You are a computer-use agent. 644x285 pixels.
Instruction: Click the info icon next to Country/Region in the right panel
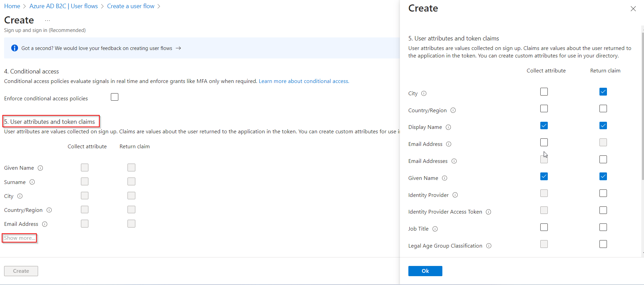(x=453, y=111)
